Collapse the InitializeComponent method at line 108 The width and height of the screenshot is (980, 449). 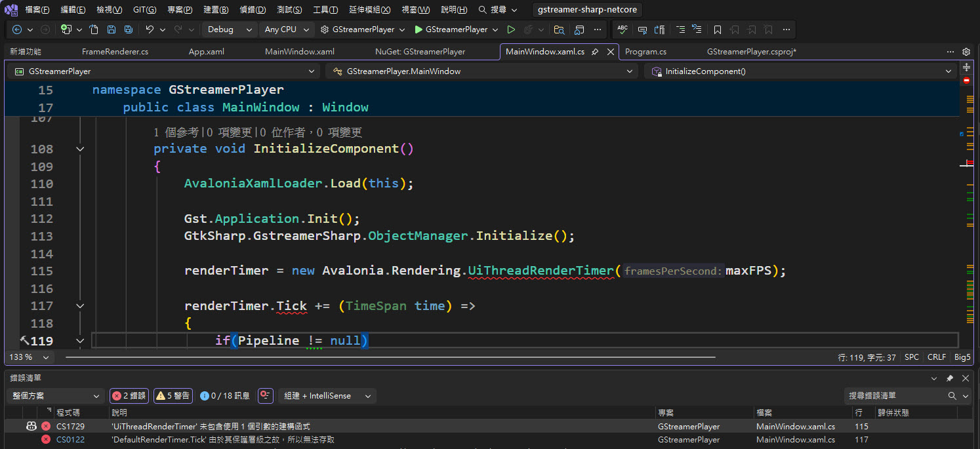(x=80, y=149)
